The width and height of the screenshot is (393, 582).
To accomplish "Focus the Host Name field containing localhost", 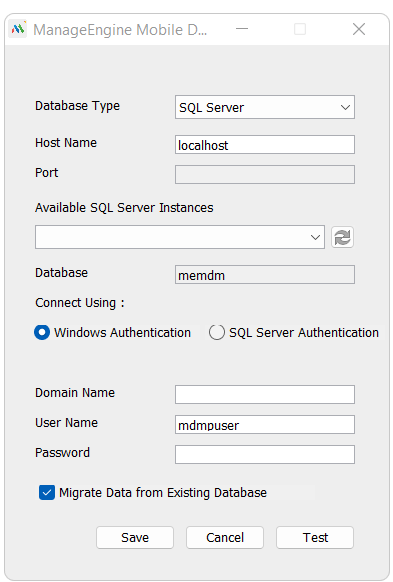I will (265, 145).
